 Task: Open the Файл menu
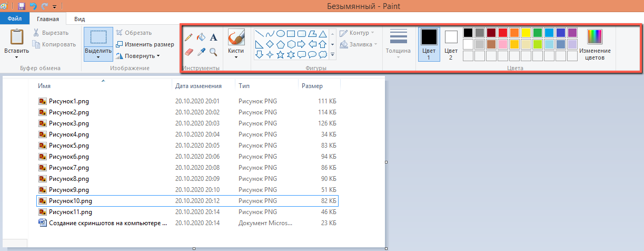[14, 19]
